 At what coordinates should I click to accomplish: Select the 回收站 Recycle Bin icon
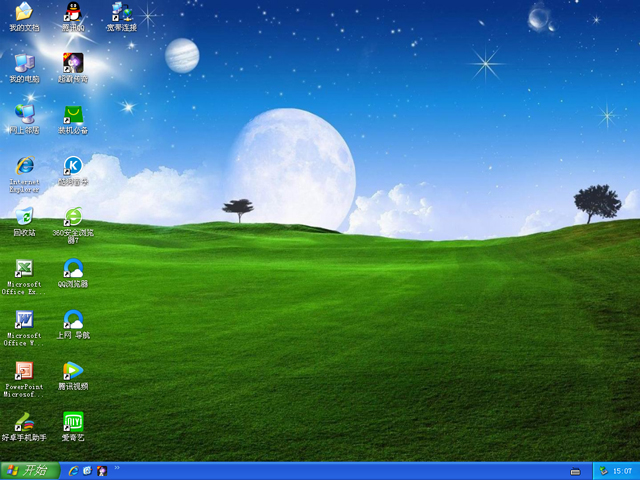[x=24, y=217]
